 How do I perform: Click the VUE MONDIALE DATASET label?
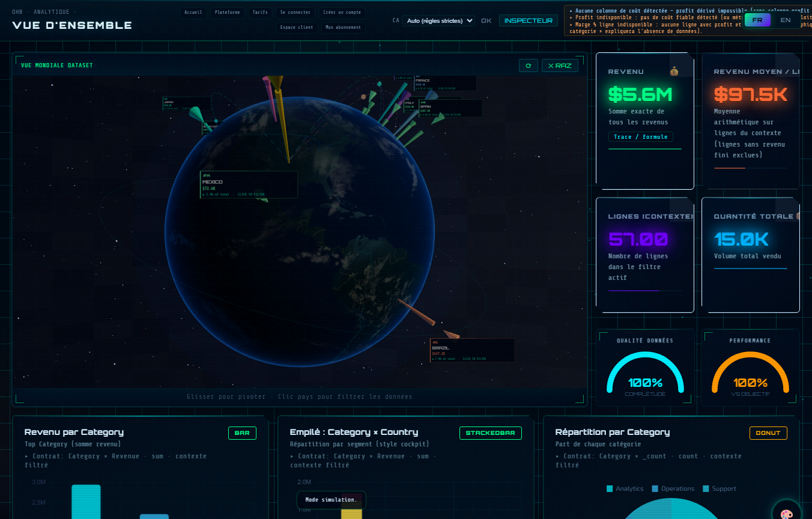coord(57,65)
